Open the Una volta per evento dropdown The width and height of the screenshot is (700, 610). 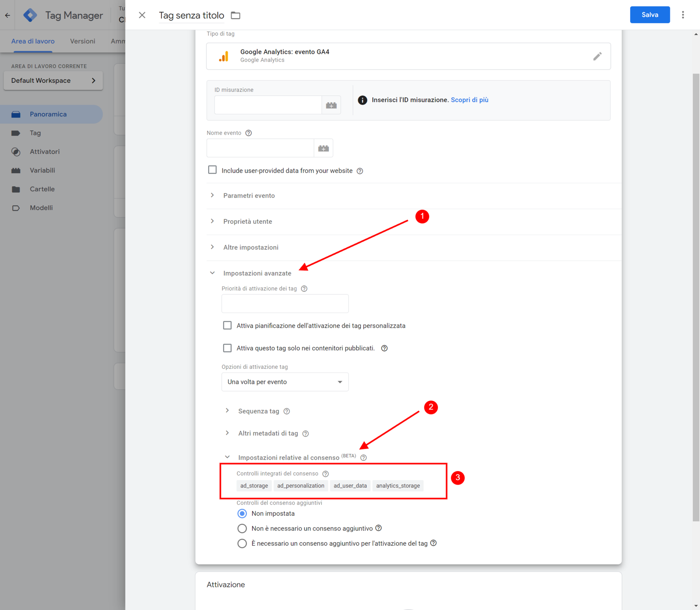point(285,382)
